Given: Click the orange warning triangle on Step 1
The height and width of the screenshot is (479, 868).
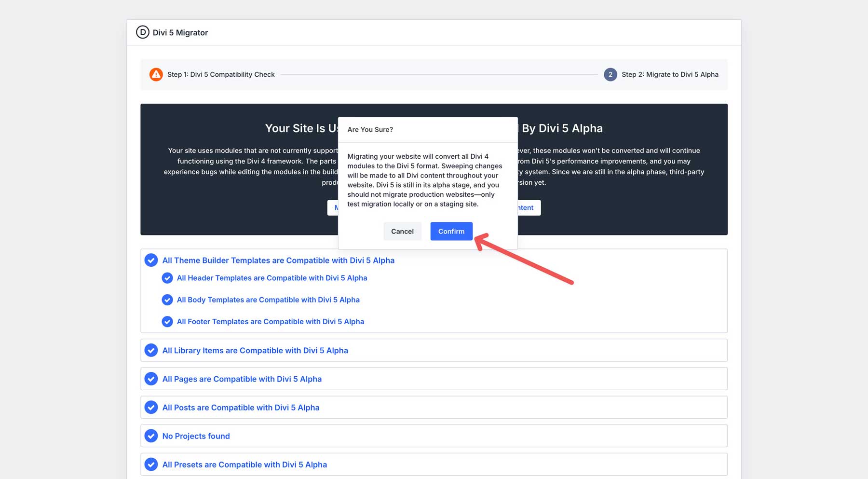Looking at the screenshot, I should 156,74.
